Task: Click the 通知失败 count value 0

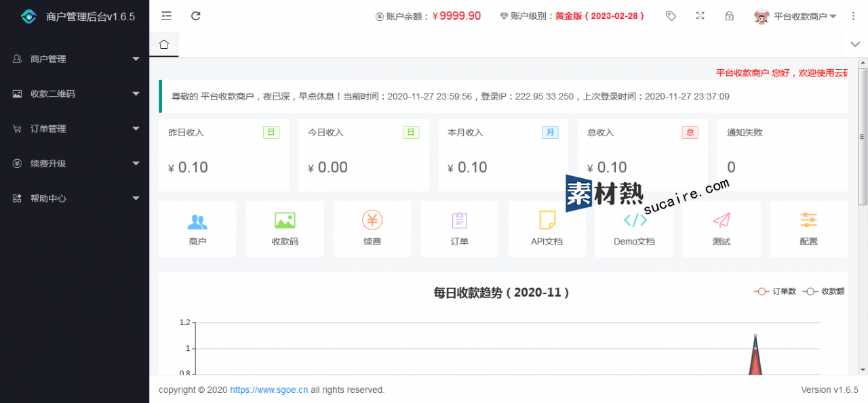Action: click(x=731, y=167)
